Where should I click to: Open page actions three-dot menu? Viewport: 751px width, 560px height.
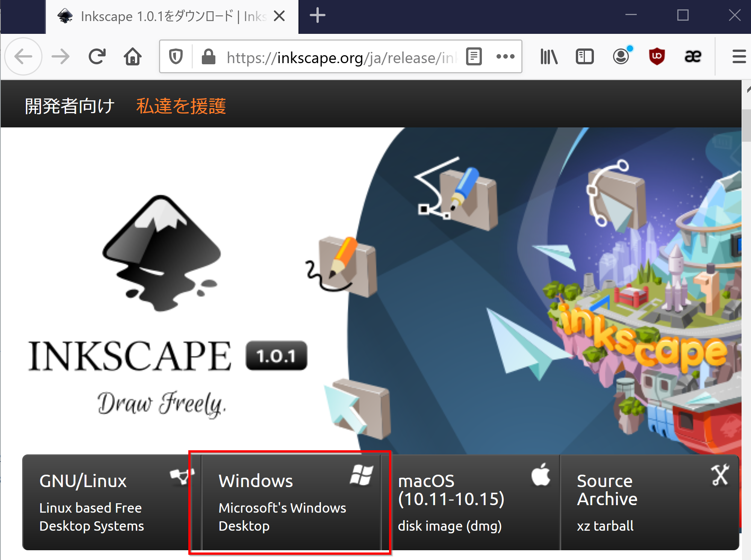[x=505, y=57]
